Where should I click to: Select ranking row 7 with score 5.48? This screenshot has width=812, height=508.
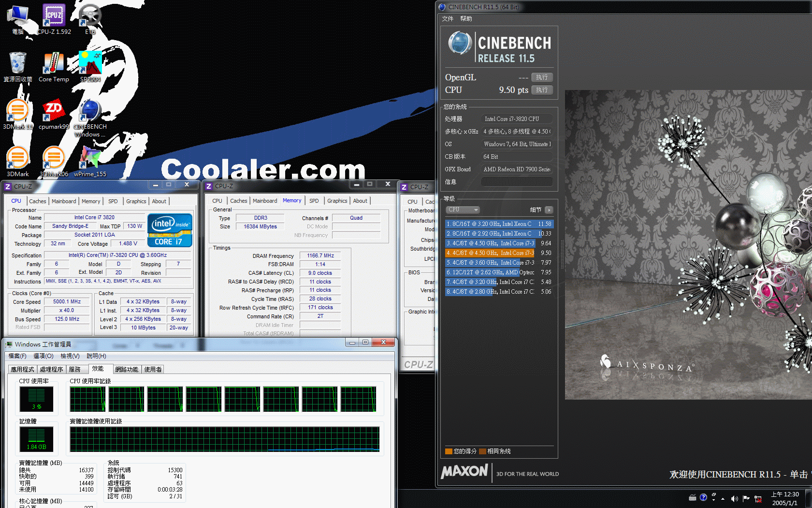tap(499, 282)
